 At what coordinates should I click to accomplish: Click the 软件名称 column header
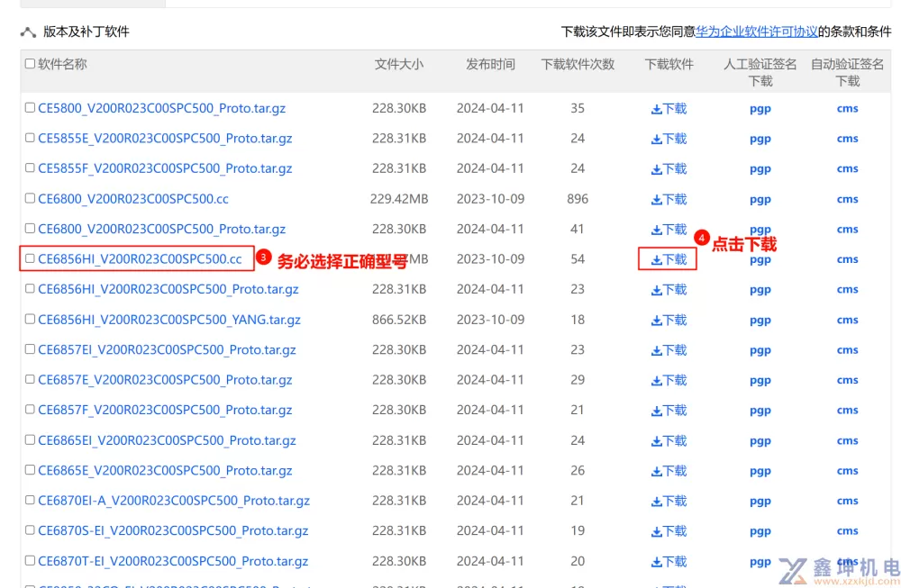tap(62, 64)
